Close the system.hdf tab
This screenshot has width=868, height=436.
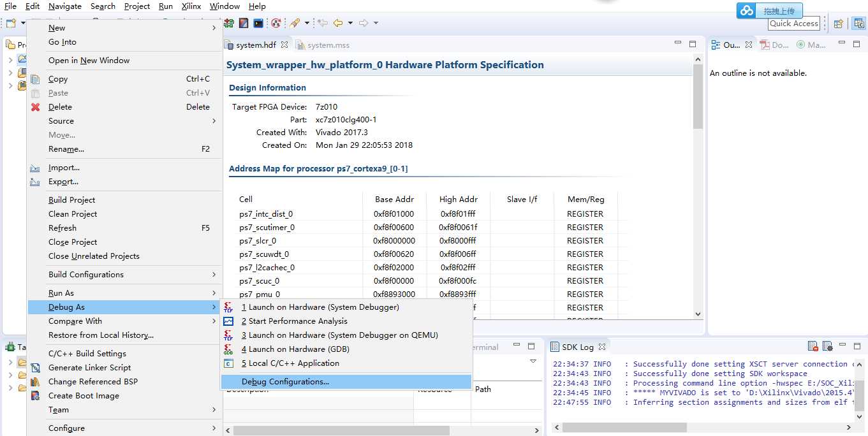(284, 45)
